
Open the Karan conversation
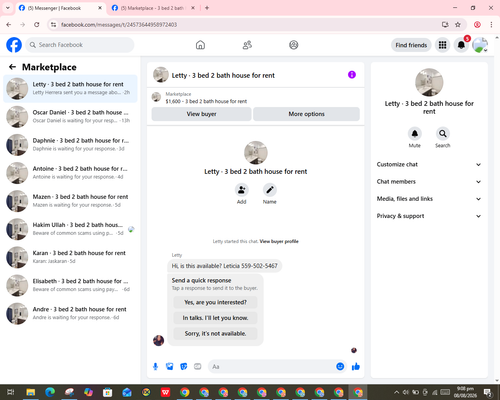tap(70, 257)
